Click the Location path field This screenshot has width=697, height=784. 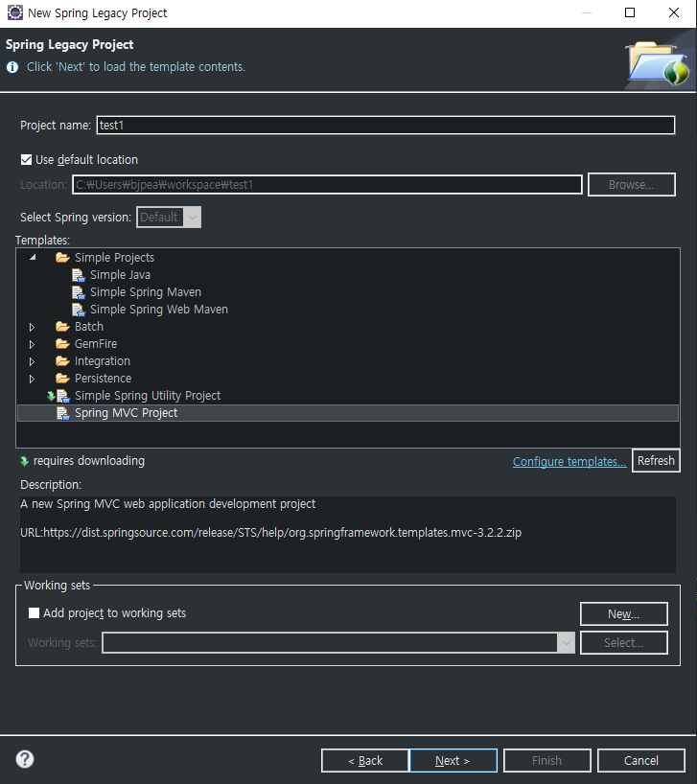click(328, 185)
